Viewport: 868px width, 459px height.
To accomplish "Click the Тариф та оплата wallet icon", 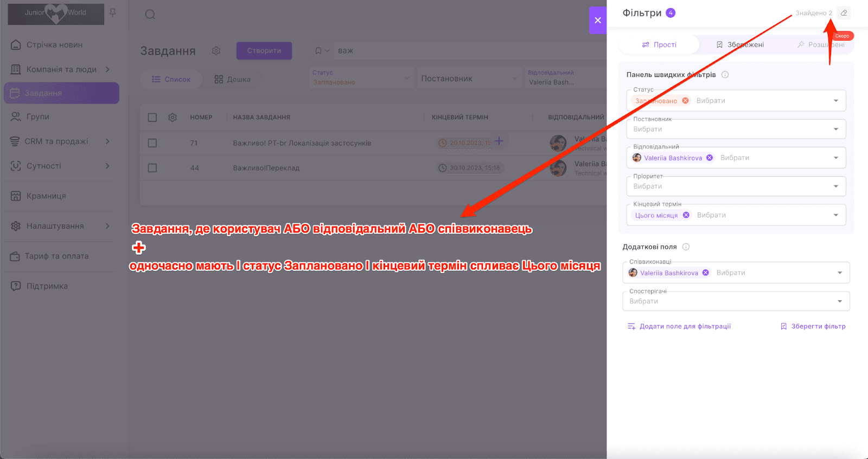I will (x=15, y=256).
